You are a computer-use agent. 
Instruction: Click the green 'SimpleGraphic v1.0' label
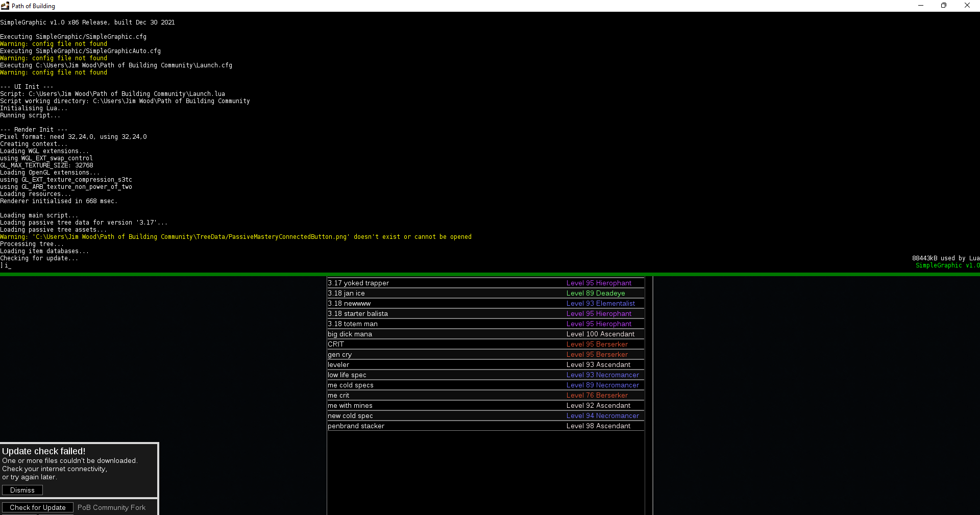pyautogui.click(x=947, y=265)
